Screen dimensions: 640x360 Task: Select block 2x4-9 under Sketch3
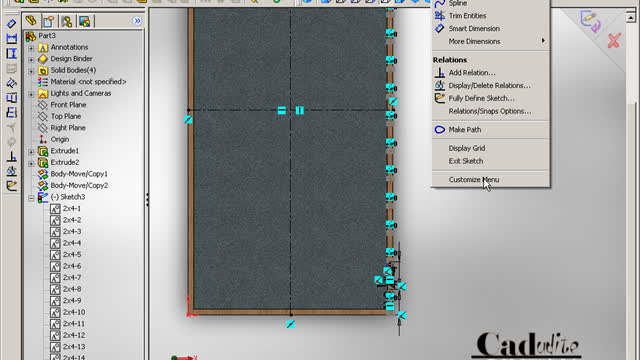[x=71, y=300]
